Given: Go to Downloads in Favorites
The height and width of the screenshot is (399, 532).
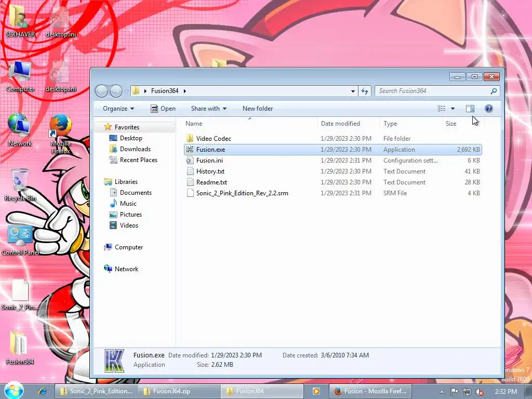Looking at the screenshot, I should coord(135,149).
